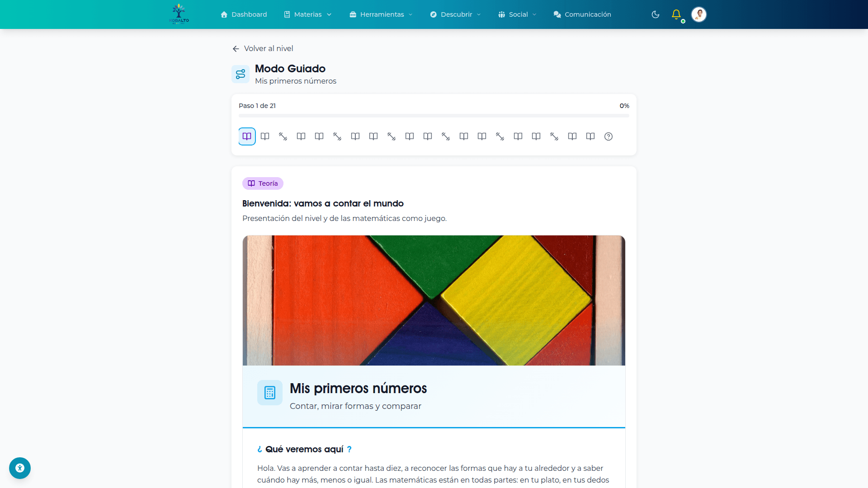Click the Teoría badge
The width and height of the screenshot is (868, 488).
[x=263, y=183]
